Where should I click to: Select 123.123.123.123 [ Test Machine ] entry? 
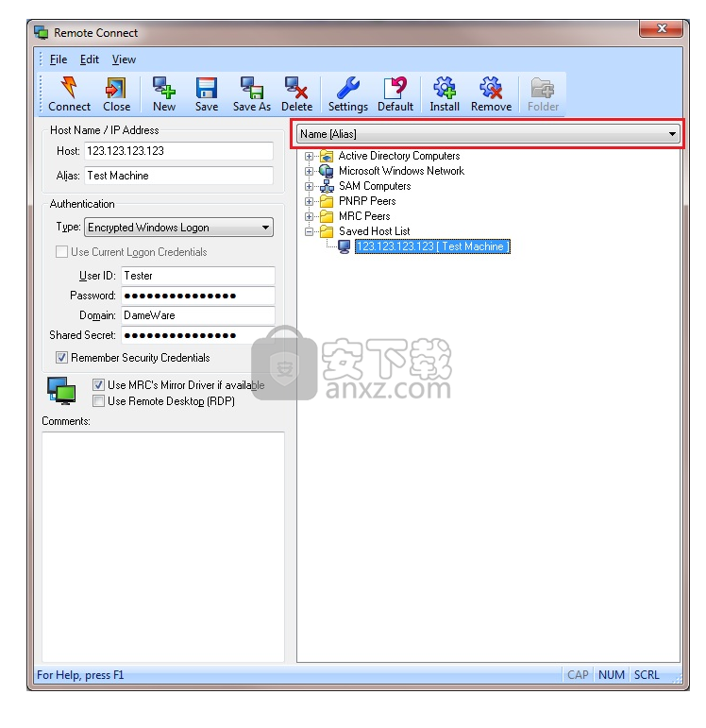pyautogui.click(x=432, y=246)
